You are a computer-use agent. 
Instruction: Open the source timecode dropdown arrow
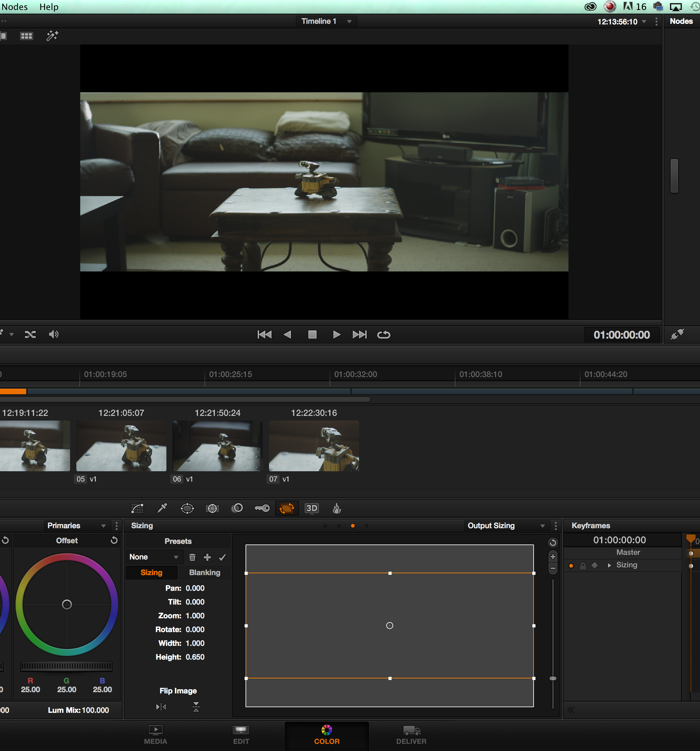pyautogui.click(x=644, y=22)
